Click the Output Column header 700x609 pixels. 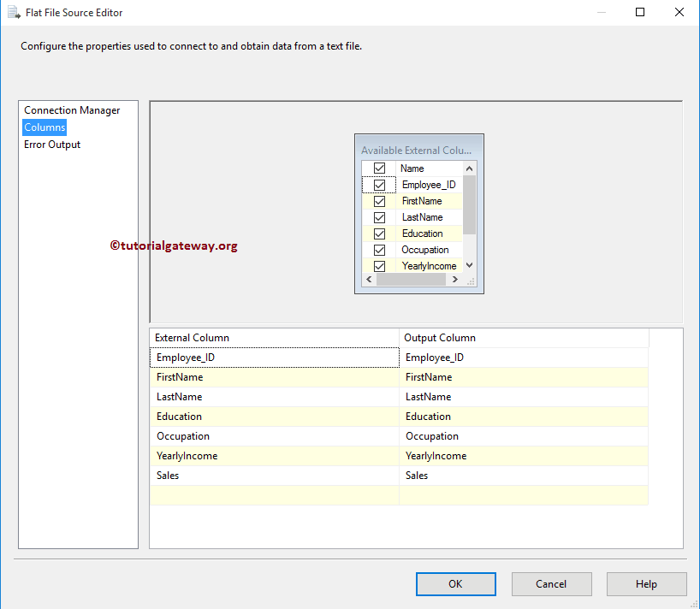524,338
